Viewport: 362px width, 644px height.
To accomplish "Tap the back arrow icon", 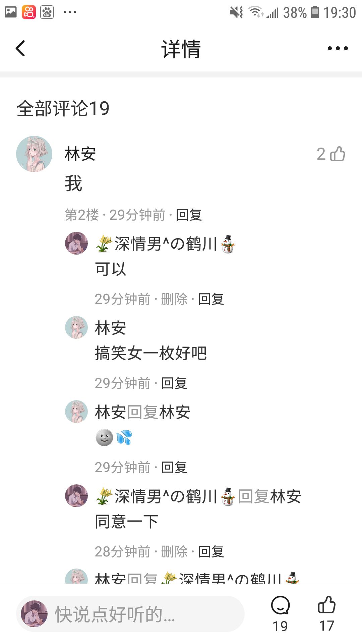I will [20, 48].
